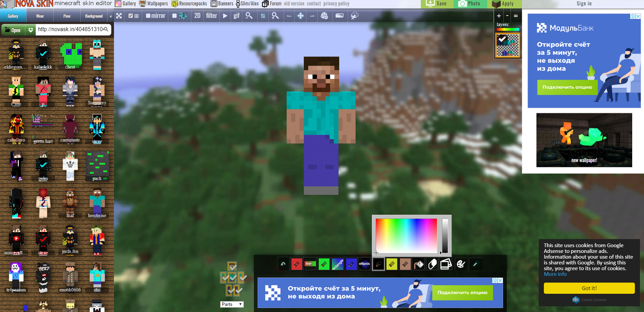Viewport: 644px width, 312px height.
Task: Select the line tool
Action: 310,264
